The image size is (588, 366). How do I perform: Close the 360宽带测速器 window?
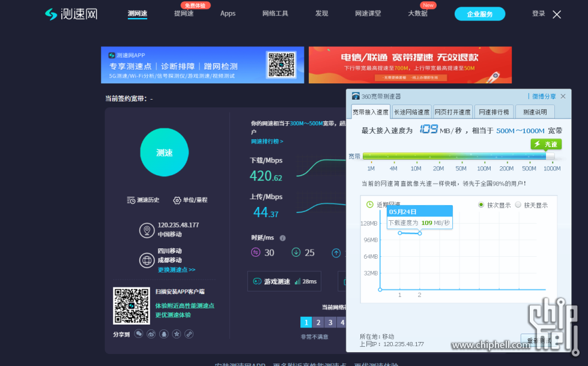tap(563, 96)
